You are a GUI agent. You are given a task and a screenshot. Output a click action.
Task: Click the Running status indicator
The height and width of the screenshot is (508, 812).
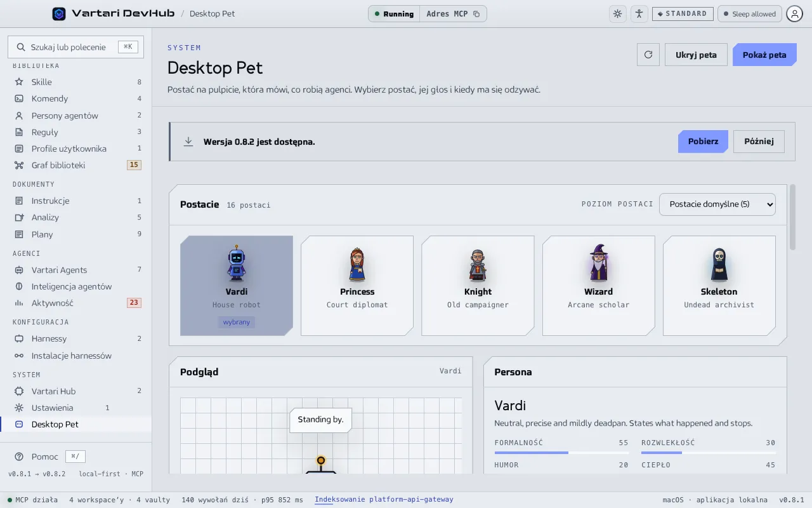(394, 14)
